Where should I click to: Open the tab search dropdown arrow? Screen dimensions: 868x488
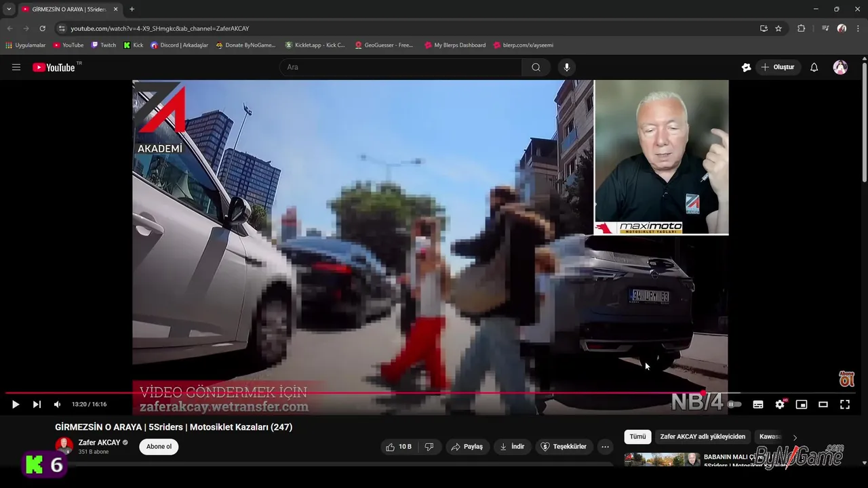(x=9, y=9)
